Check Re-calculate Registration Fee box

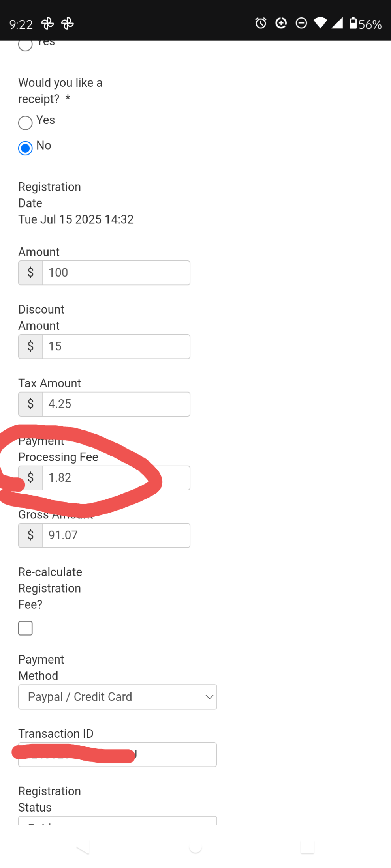pos(25,628)
